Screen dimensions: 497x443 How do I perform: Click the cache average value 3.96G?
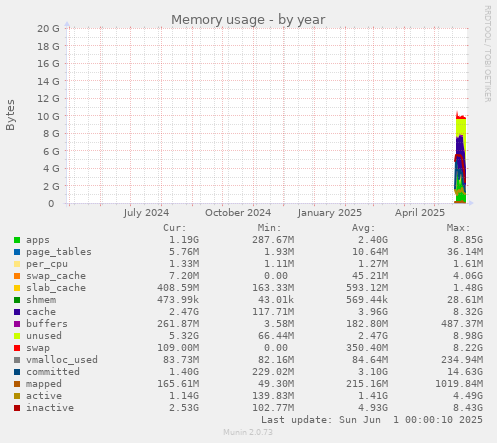[x=373, y=312]
